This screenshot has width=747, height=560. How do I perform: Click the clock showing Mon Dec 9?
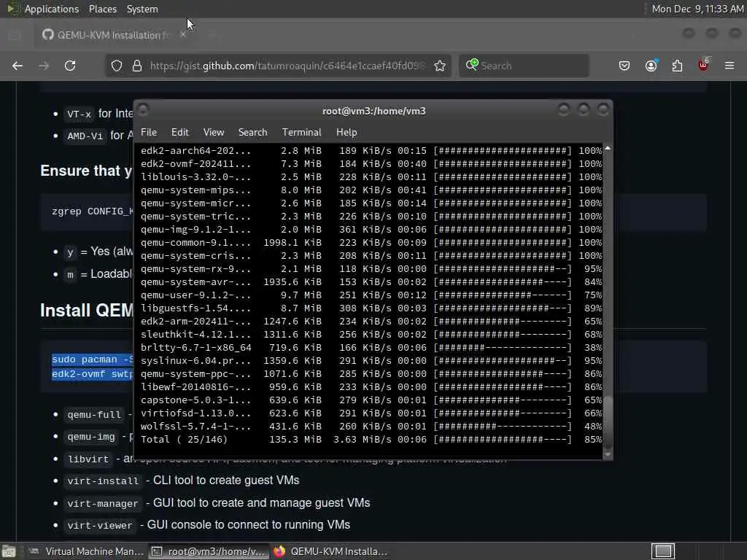tap(697, 9)
